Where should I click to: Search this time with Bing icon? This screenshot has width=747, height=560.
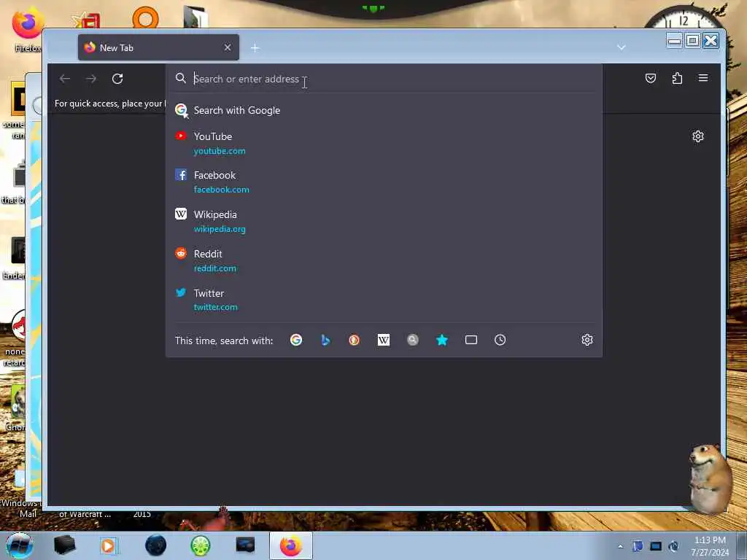[x=325, y=340]
